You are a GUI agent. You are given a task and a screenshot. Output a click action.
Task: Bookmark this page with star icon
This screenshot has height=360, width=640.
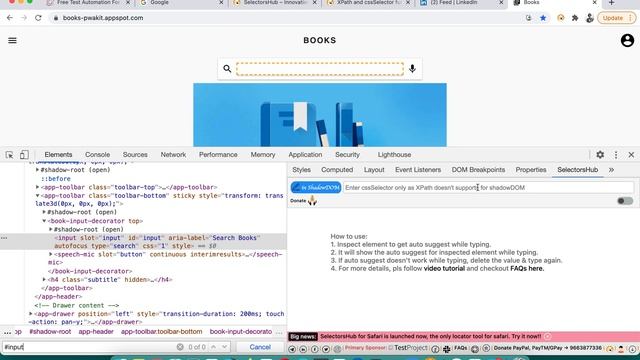(x=543, y=18)
